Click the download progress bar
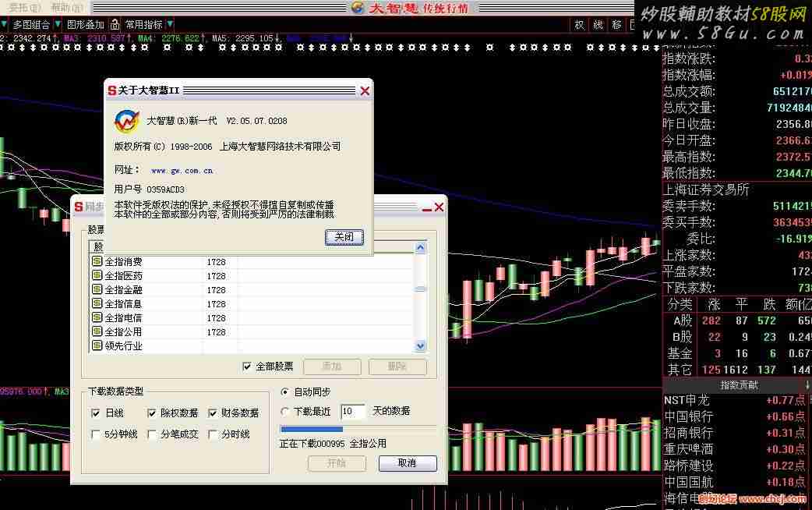 pos(358,429)
